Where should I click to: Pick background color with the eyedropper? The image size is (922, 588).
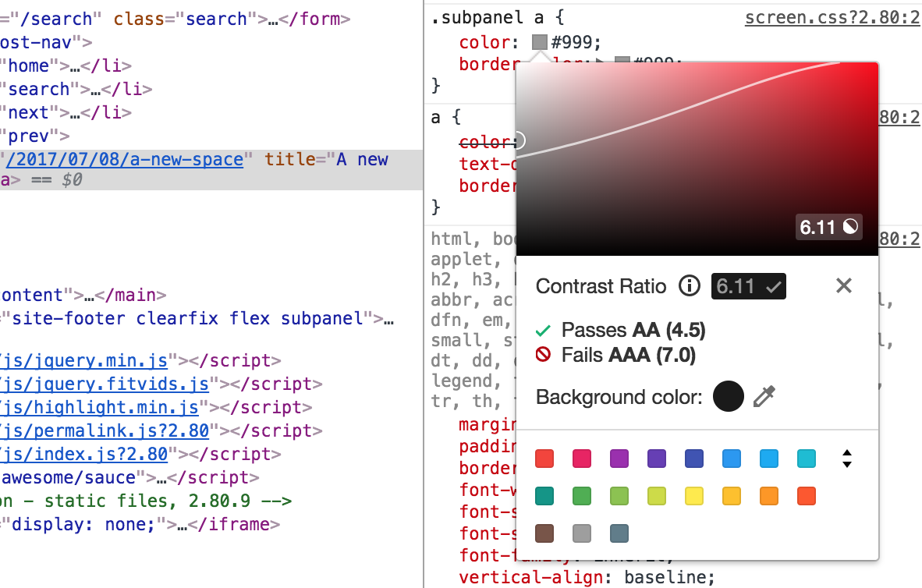(764, 397)
